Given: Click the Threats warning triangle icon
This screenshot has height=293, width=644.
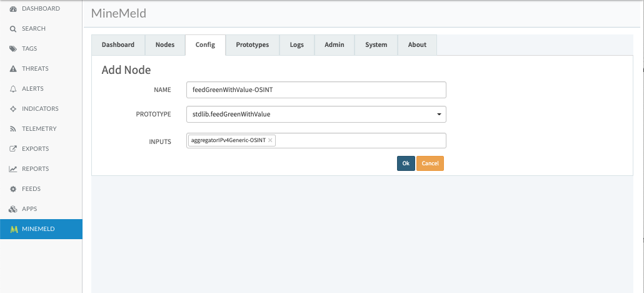Looking at the screenshot, I should (13, 69).
